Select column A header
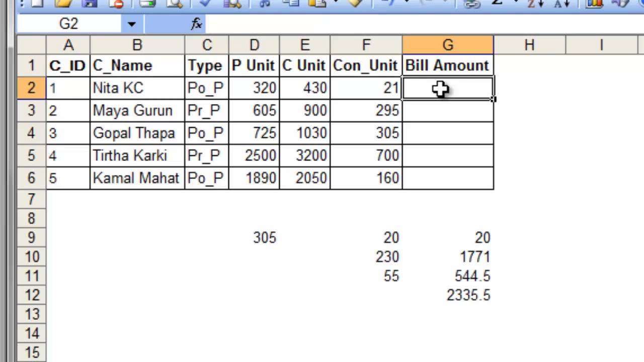 [x=68, y=45]
